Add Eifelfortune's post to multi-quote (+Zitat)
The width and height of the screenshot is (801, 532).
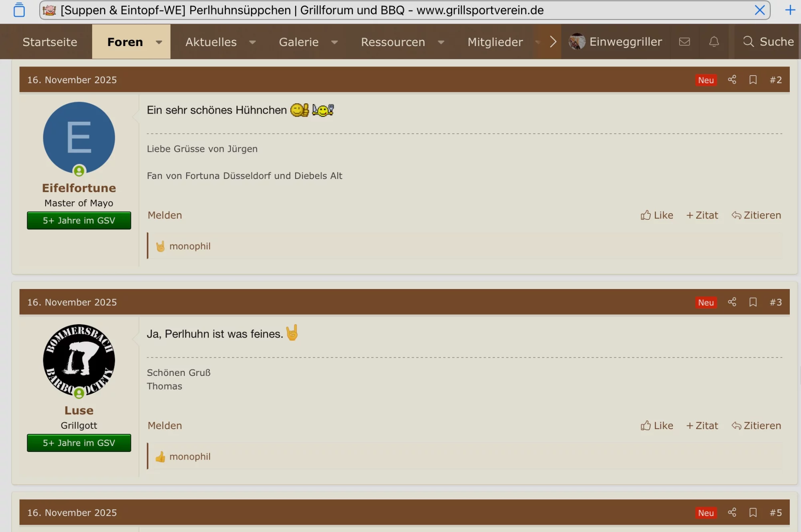point(702,215)
